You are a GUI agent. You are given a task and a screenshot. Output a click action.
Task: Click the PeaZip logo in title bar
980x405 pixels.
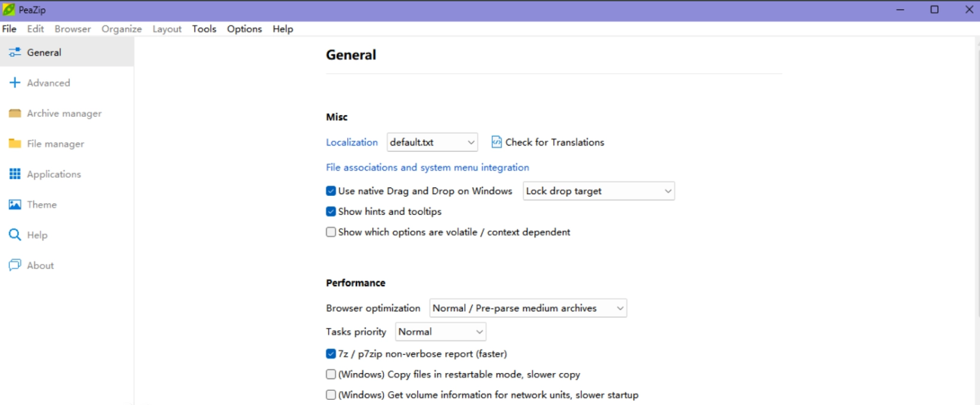tap(8, 10)
